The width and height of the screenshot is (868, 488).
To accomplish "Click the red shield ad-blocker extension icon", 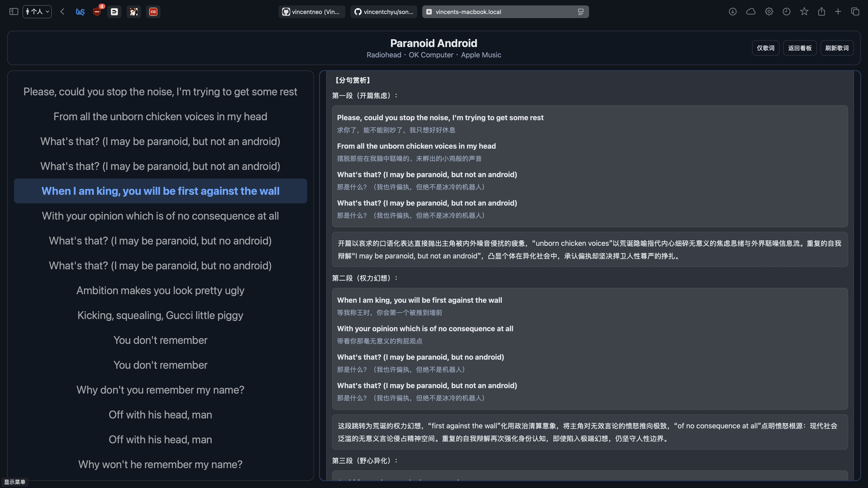I will 97,12.
